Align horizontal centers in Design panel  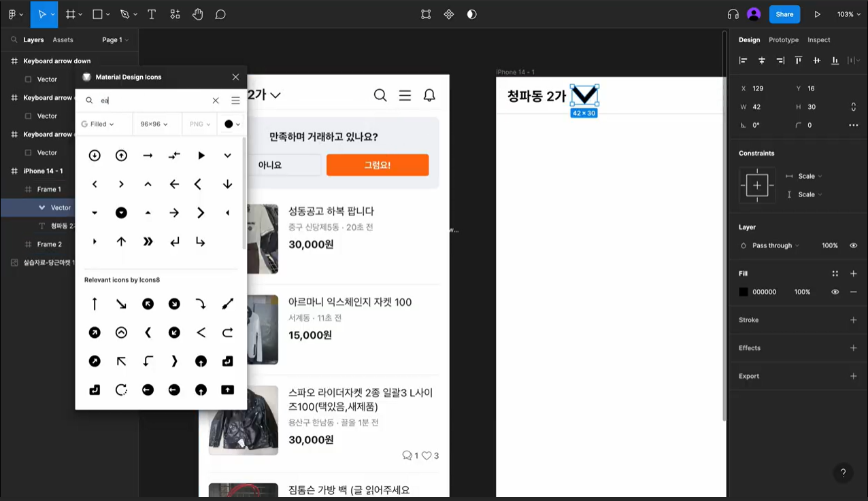click(x=762, y=61)
